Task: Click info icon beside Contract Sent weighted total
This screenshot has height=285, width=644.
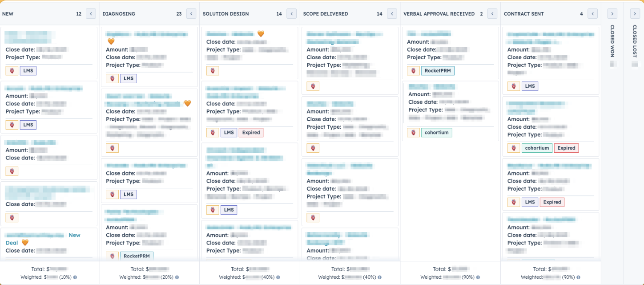Action: pos(578,277)
